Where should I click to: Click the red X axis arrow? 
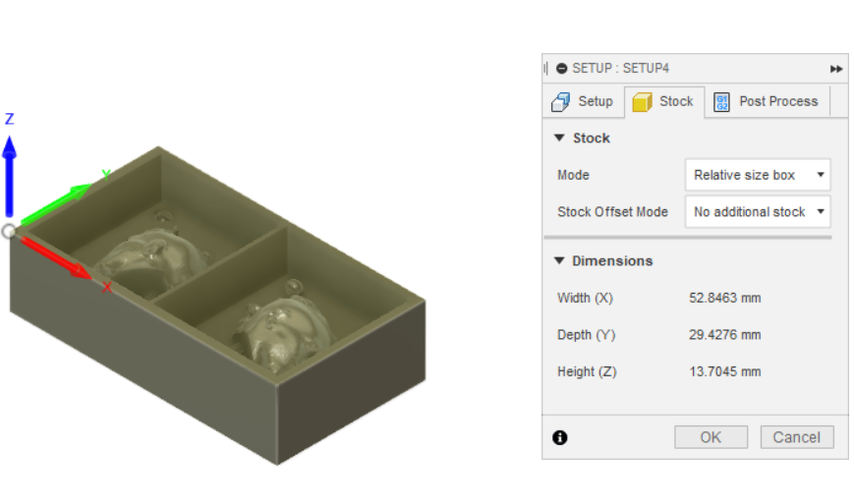57,257
